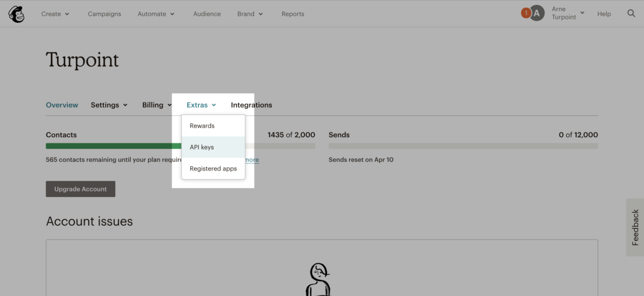This screenshot has width=644, height=296.
Task: Select Rewards from Extras menu
Action: coord(213,126)
